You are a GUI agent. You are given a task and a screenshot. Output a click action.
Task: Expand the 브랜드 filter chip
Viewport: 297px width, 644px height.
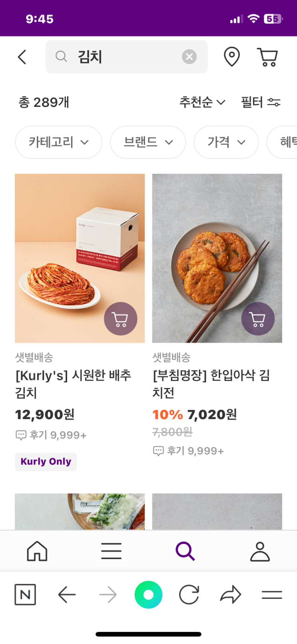pos(148,142)
